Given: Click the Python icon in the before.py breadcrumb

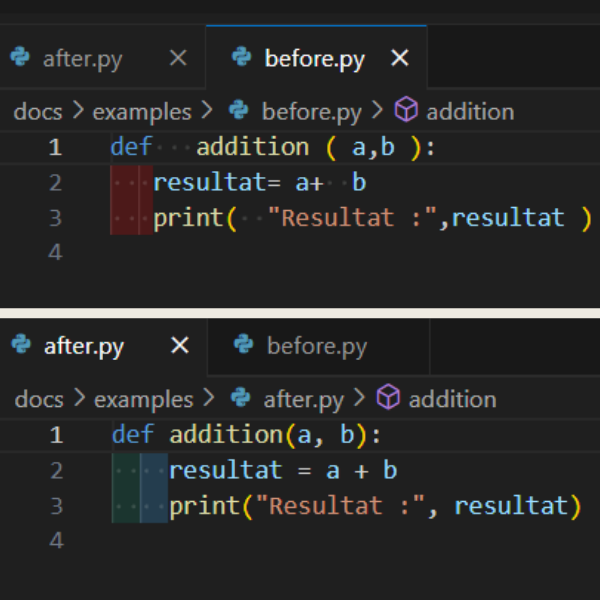Looking at the screenshot, I should click(x=238, y=110).
